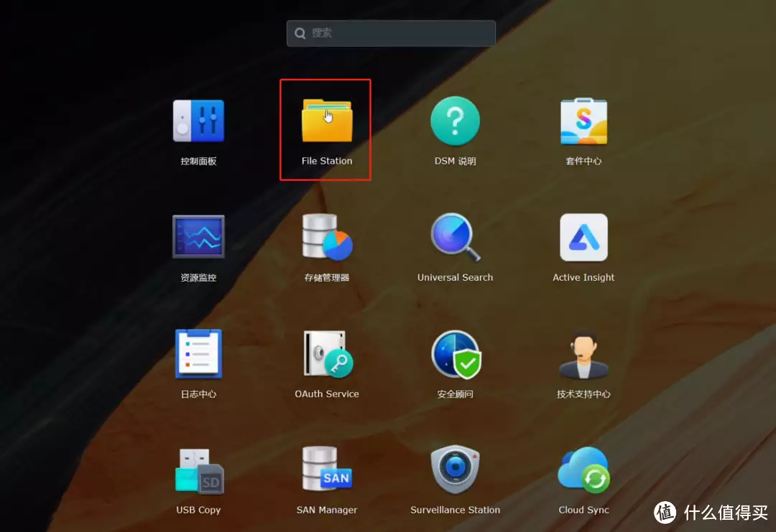776x532 pixels.
Task: Open 存储管理器 storage manager icon
Action: (x=327, y=238)
